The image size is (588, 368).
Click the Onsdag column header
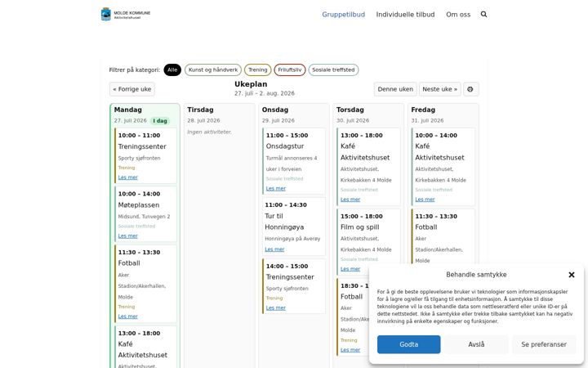(275, 110)
